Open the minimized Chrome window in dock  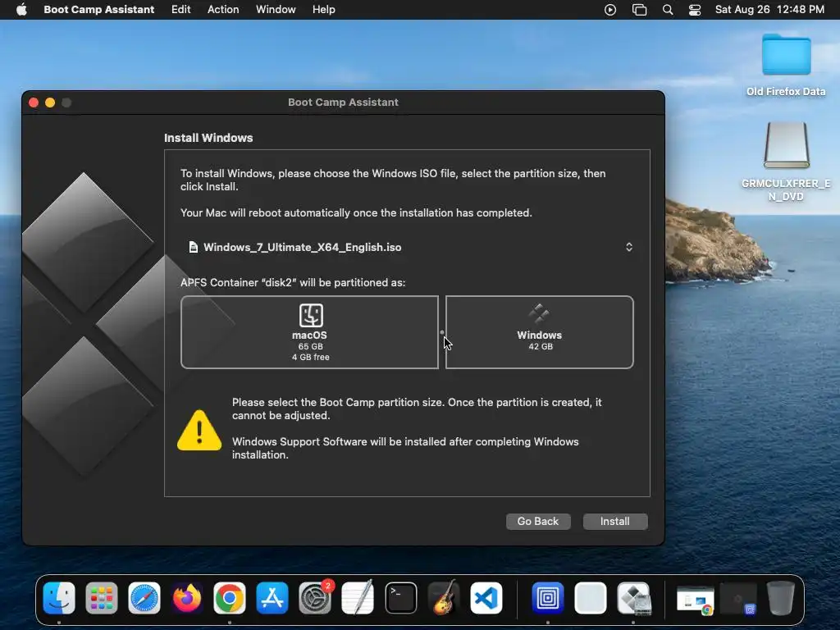pos(696,600)
